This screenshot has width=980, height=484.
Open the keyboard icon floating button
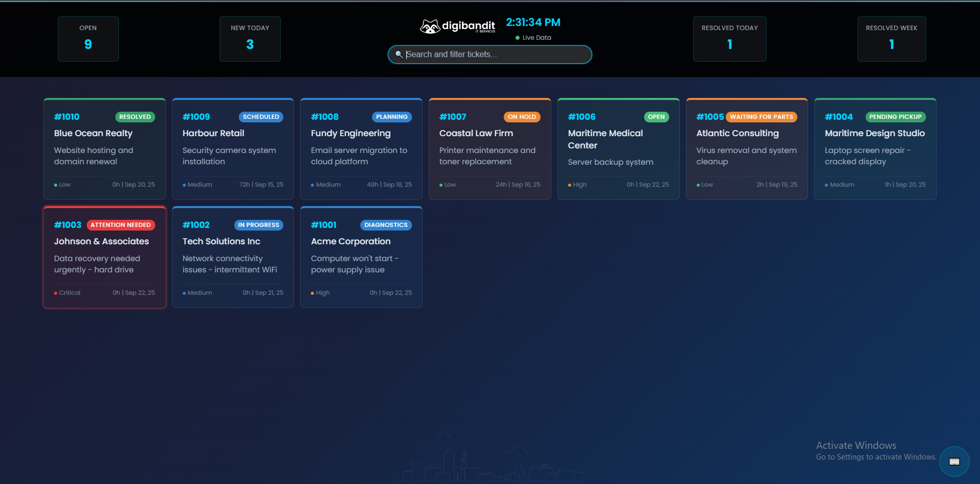(x=954, y=462)
